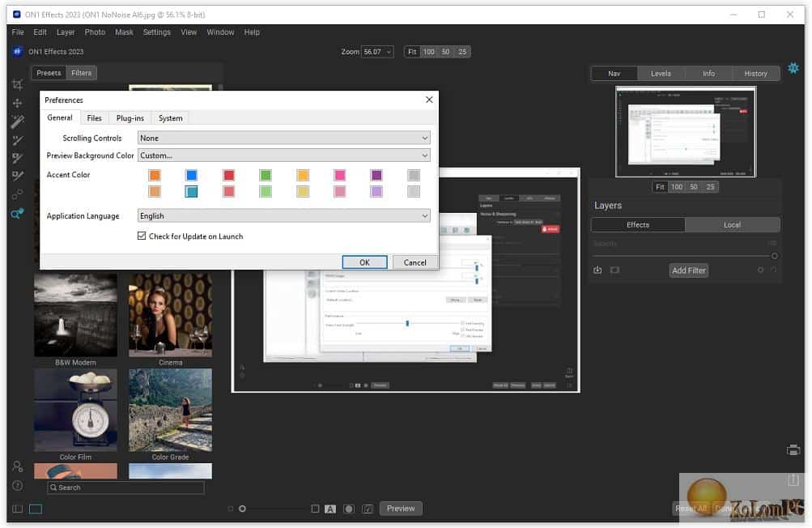
Task: Switch to the Levels panel tab
Action: (x=661, y=74)
